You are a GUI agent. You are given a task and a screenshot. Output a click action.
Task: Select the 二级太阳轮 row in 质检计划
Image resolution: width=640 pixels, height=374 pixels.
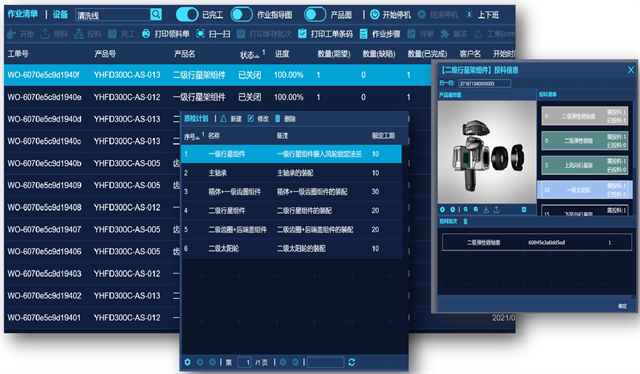pyautogui.click(x=291, y=249)
